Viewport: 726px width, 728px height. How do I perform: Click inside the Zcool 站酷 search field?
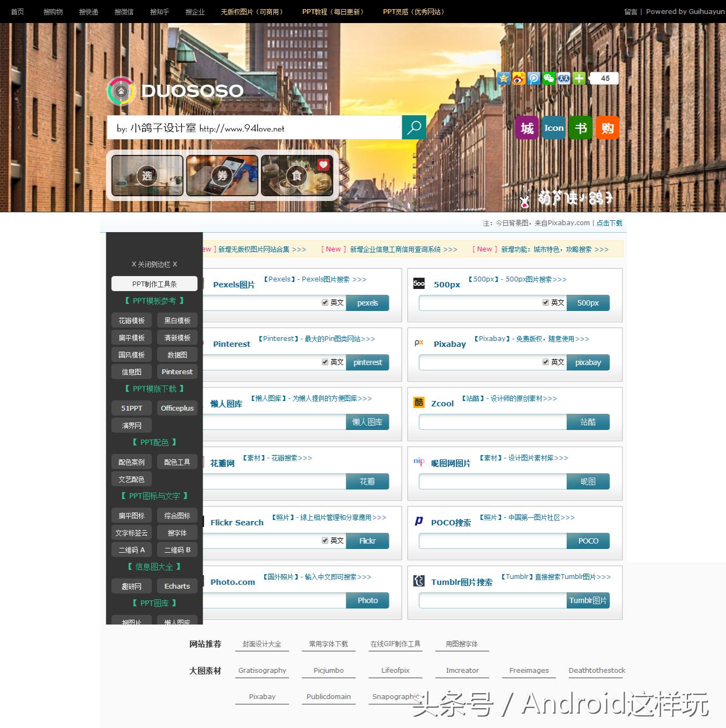[491, 422]
